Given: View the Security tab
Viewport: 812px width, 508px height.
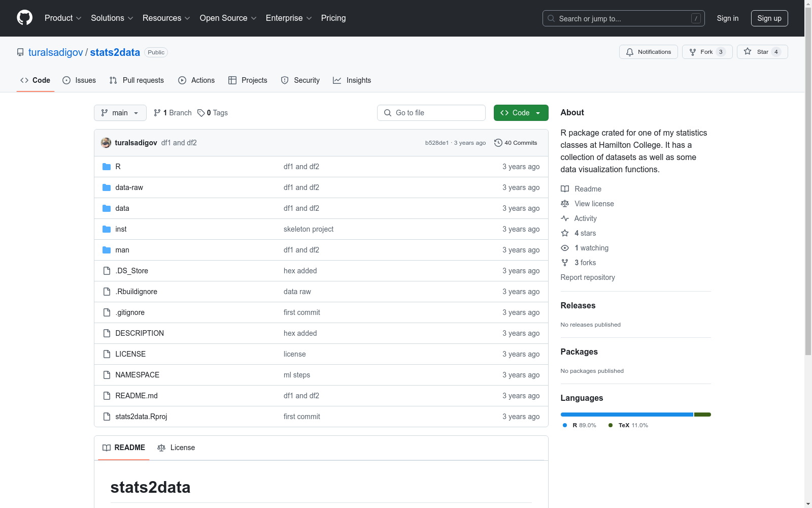Looking at the screenshot, I should pyautogui.click(x=300, y=80).
